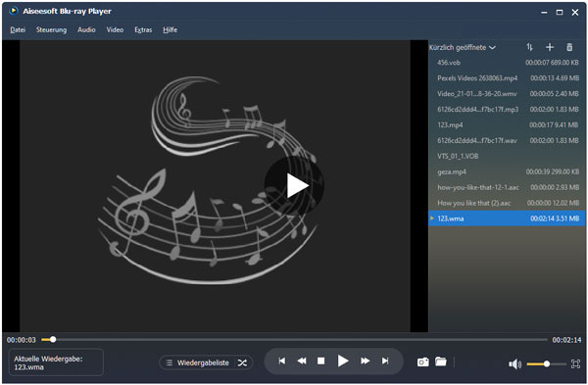This screenshot has height=385, width=588.
Task: Click the Aktuelle Wiedergabe info box
Action: pos(56,362)
